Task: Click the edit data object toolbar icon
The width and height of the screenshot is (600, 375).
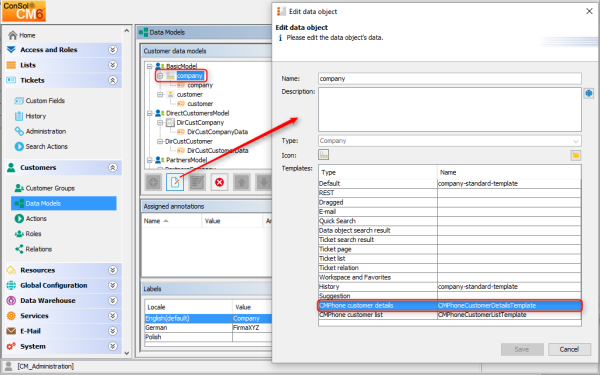Action: (x=175, y=182)
